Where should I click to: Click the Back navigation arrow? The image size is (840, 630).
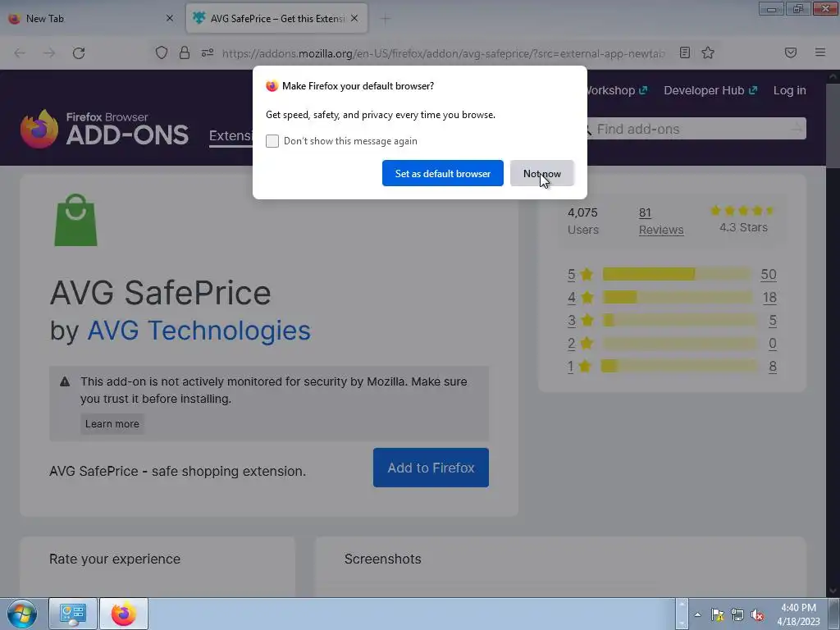click(20, 53)
